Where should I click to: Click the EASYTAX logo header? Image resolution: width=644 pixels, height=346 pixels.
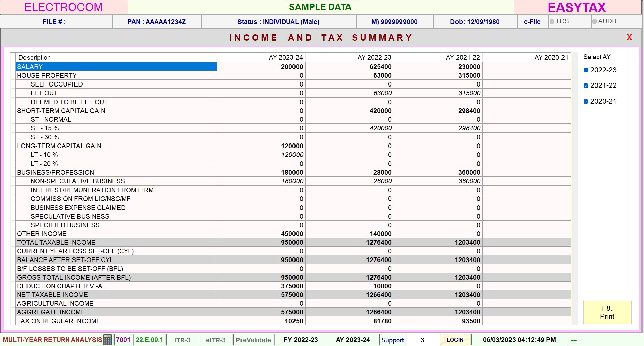(x=577, y=7)
